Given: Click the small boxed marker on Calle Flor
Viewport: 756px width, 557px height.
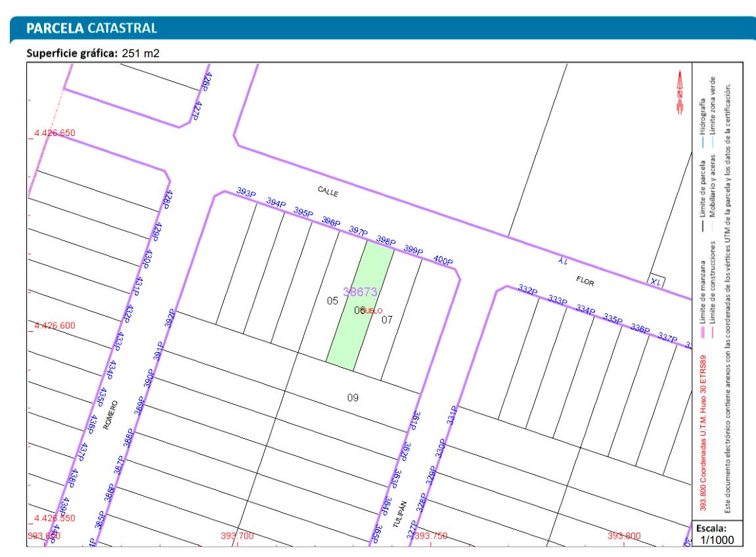Looking at the screenshot, I should tap(656, 280).
